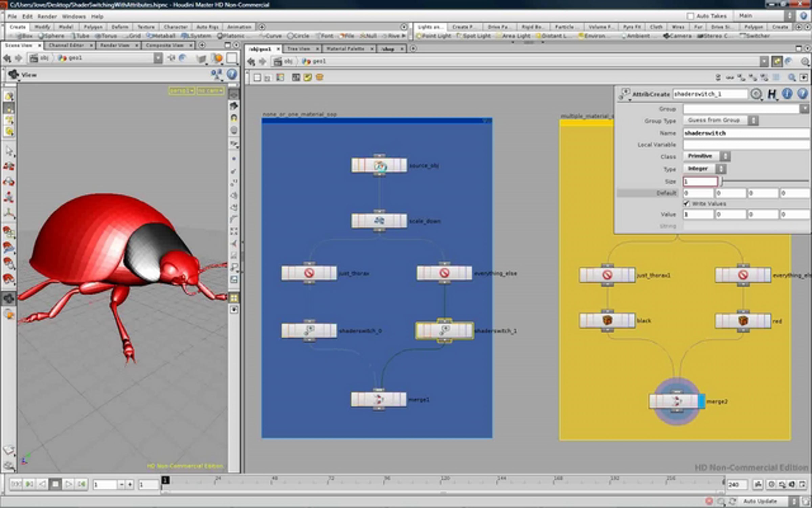812x508 pixels.
Task: Click the Sphere shelf tool
Action: pyautogui.click(x=51, y=36)
